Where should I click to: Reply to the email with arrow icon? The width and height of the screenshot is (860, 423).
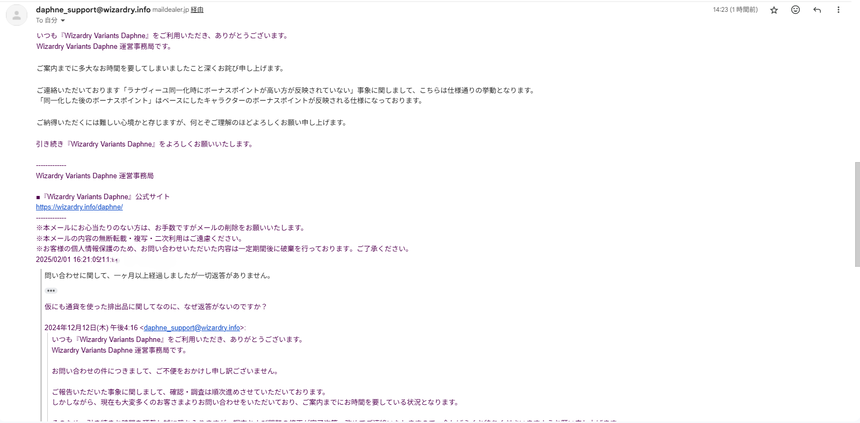(817, 10)
